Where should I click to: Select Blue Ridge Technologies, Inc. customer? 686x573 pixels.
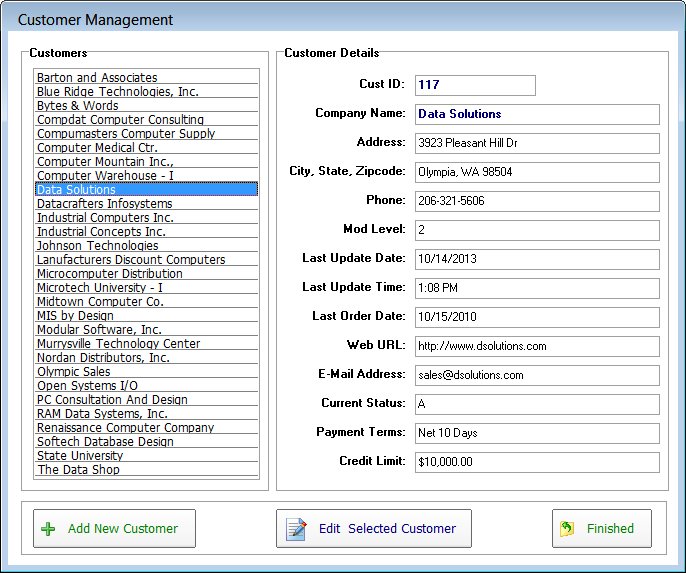pos(117,91)
